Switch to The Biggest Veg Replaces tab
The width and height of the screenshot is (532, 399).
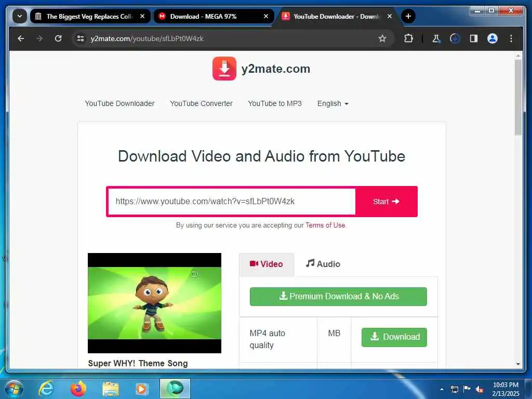coord(90,16)
